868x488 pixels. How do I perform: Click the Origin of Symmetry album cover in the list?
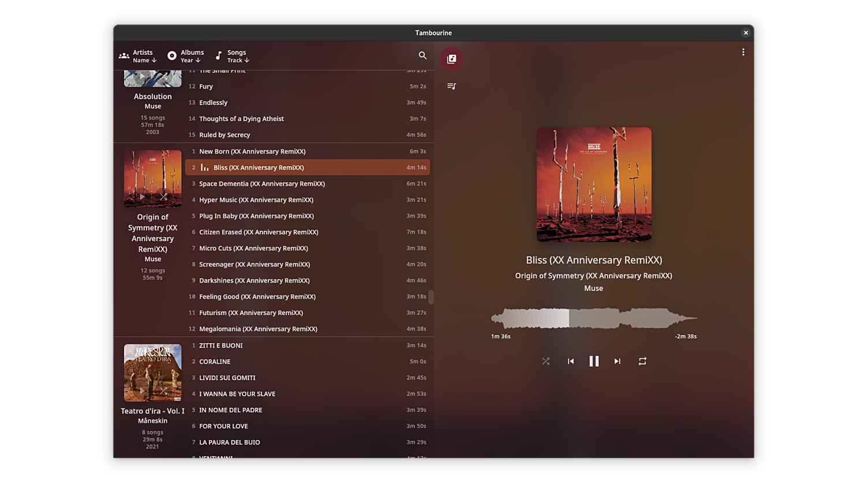(x=152, y=178)
